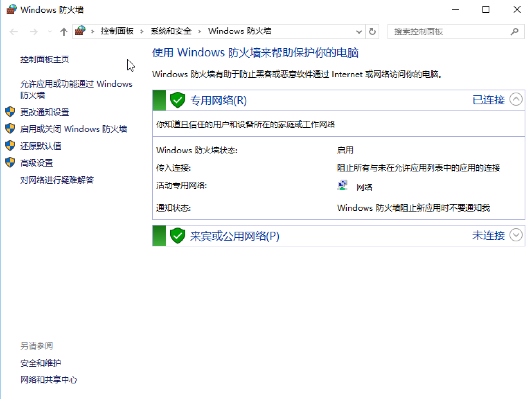Click the shield icon next to 更改通知设置
Viewport: 532px width, 399px height.
tap(10, 112)
